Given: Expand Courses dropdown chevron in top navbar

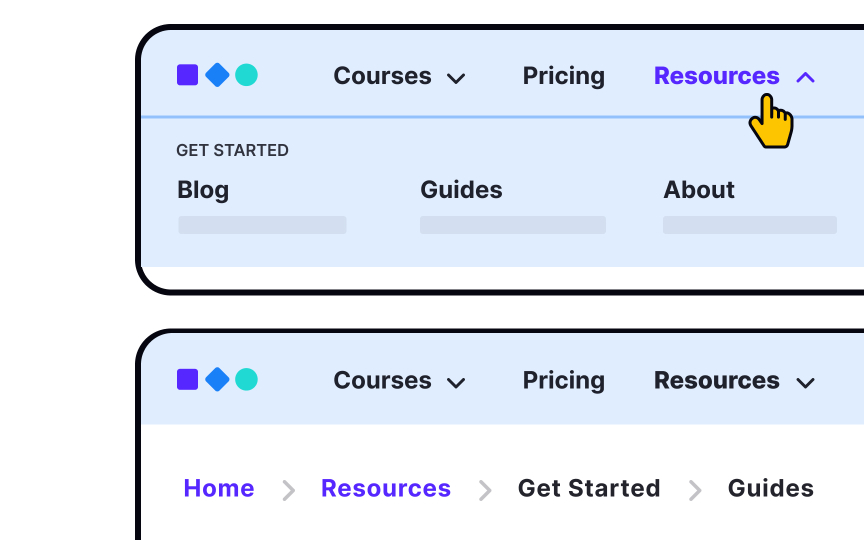Looking at the screenshot, I should [x=456, y=79].
